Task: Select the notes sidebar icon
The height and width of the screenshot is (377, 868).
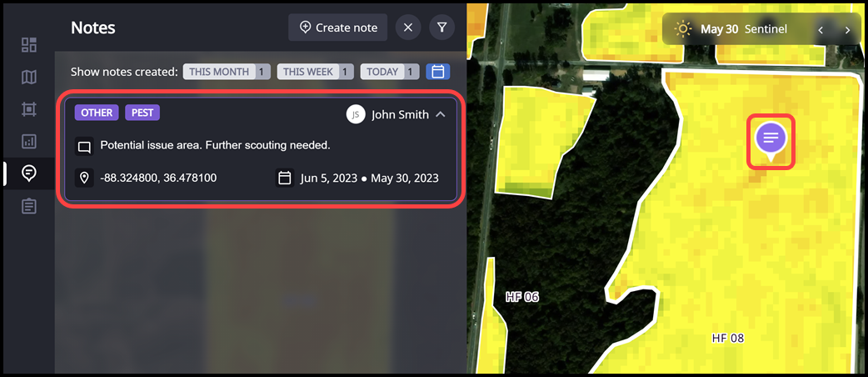Action: coord(29,173)
